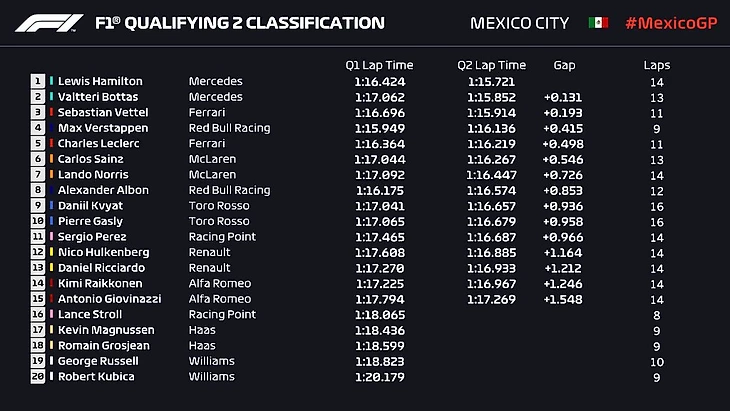Click the position 1 badge
The height and width of the screenshot is (411, 730).
(38, 82)
